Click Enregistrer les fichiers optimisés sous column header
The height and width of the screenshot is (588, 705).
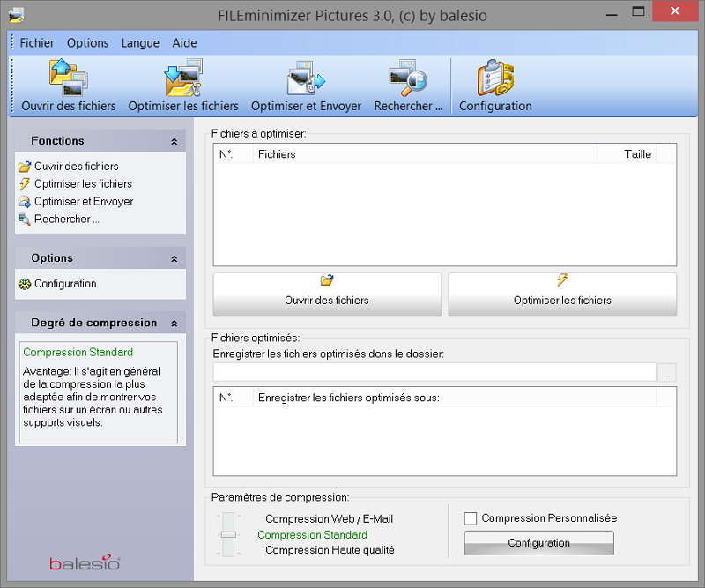pyautogui.click(x=454, y=398)
